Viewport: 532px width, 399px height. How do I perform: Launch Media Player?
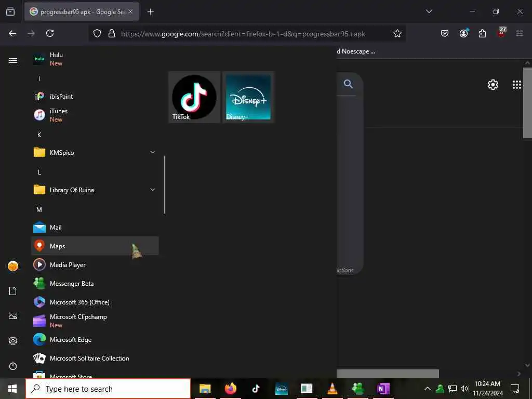(95, 264)
